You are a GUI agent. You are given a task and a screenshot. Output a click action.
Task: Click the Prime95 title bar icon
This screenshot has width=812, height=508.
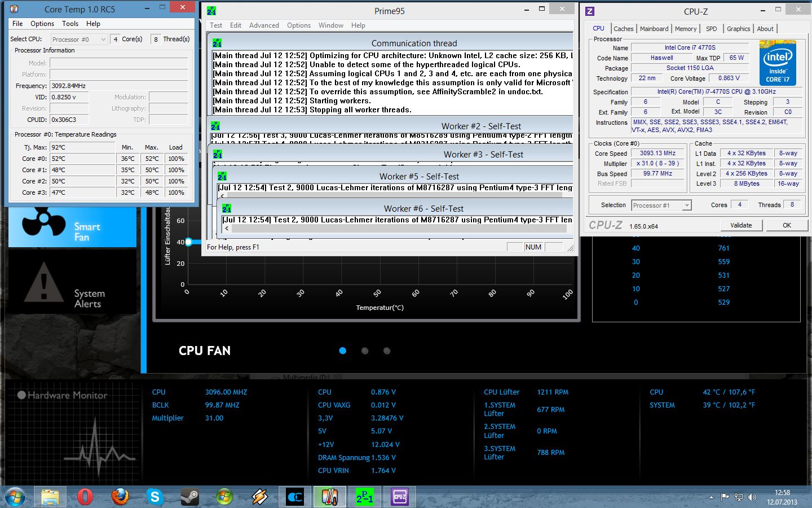211,11
